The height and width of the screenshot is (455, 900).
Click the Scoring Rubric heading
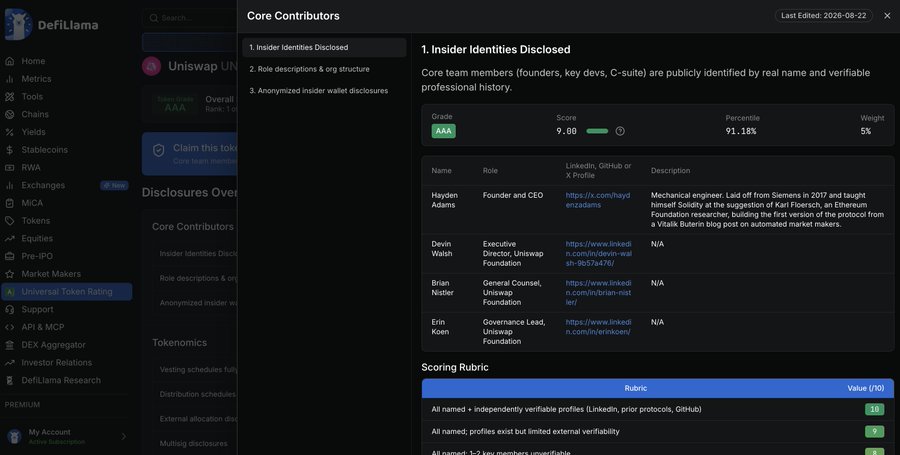click(455, 367)
